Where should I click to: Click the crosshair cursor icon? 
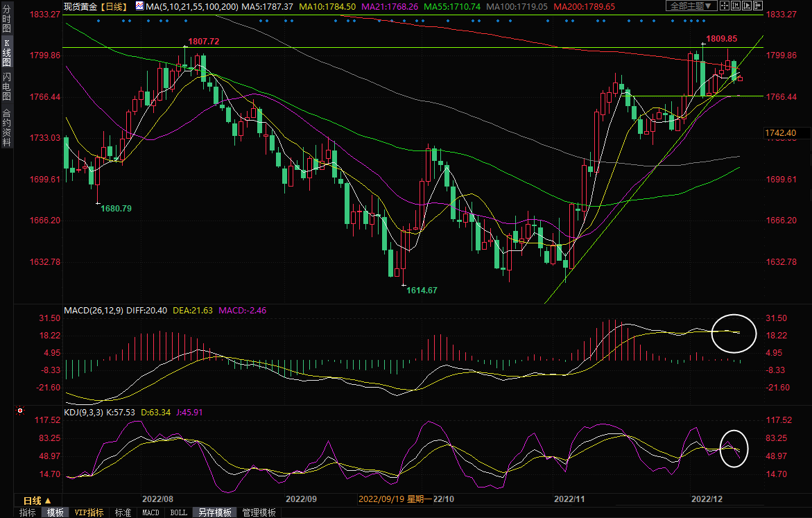tap(724, 6)
